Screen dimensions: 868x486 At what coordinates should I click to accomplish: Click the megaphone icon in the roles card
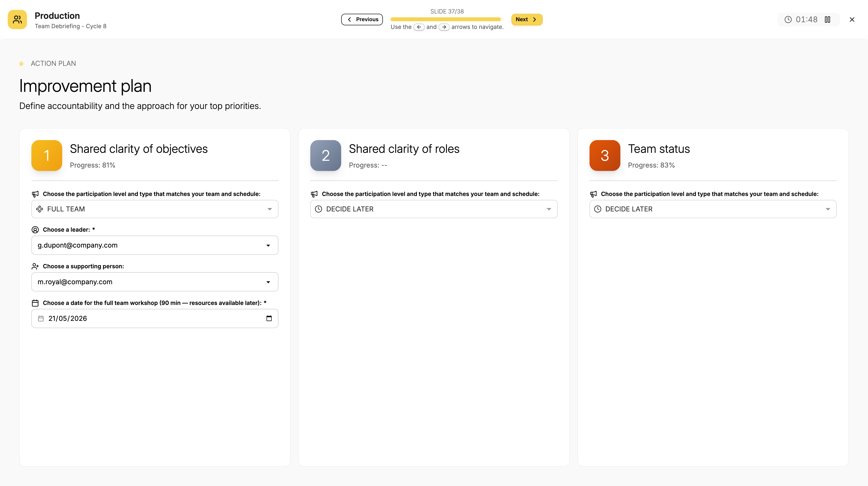[314, 194]
